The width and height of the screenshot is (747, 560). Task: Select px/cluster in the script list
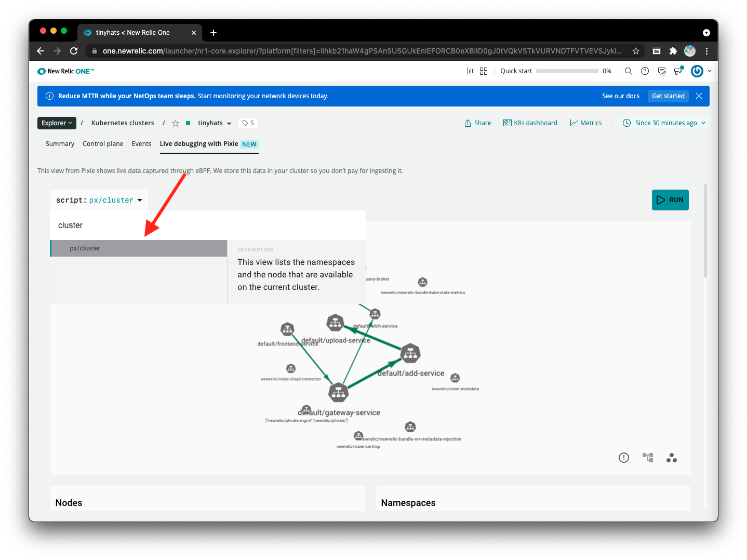(x=138, y=248)
